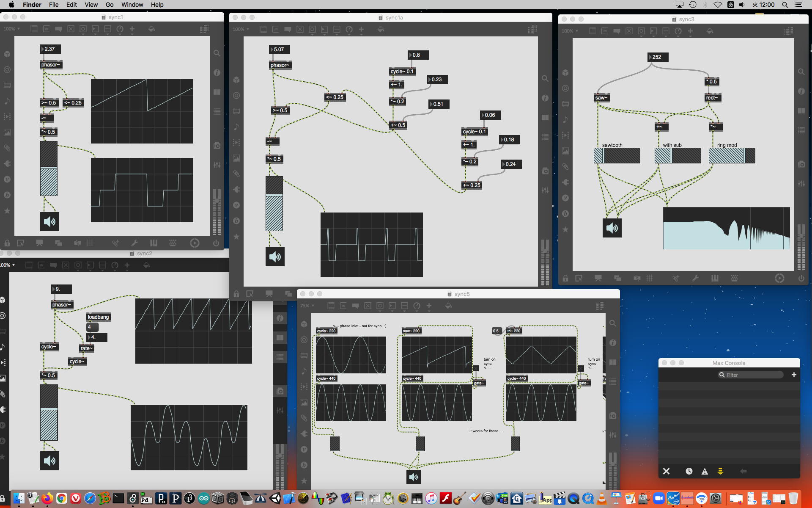Open the File menu in menu bar
Viewport: 812px width, 508px height.
[54, 5]
